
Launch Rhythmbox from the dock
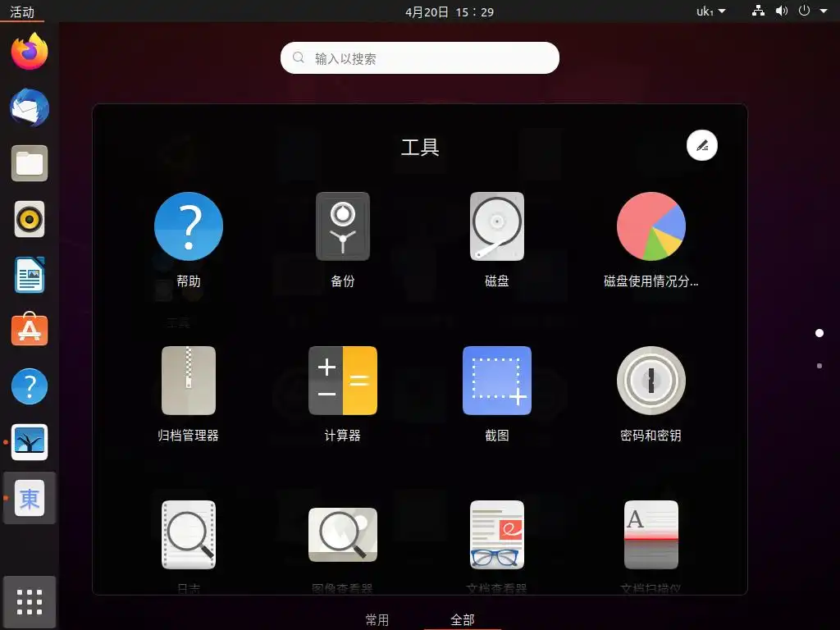(x=30, y=219)
